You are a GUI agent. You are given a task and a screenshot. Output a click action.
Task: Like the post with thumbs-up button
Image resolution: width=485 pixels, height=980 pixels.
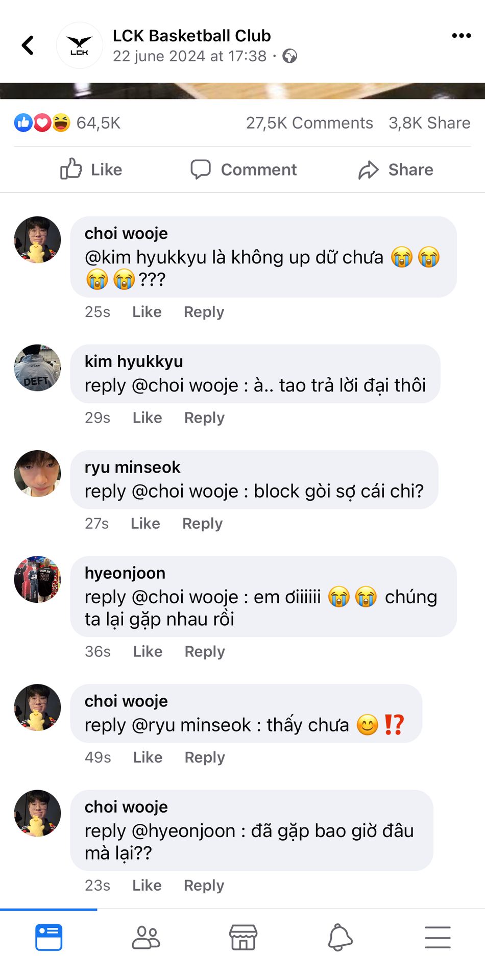pyautogui.click(x=91, y=169)
